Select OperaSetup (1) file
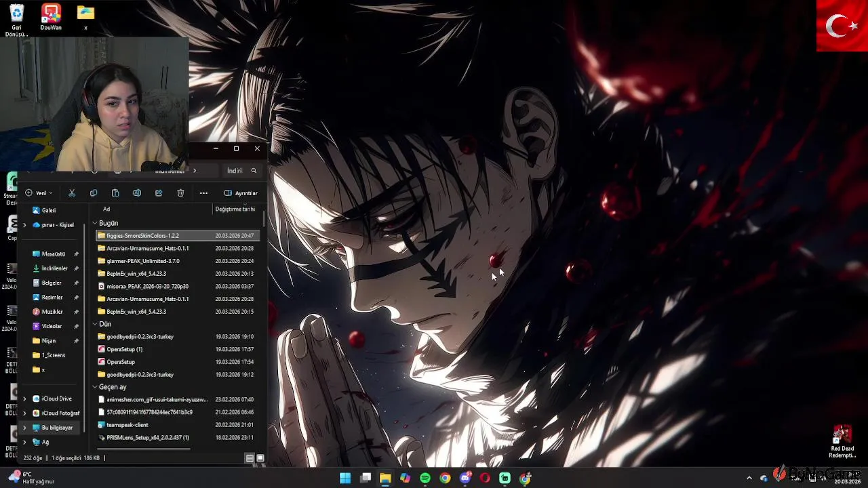Viewport: 868px width, 488px height. coord(178,349)
